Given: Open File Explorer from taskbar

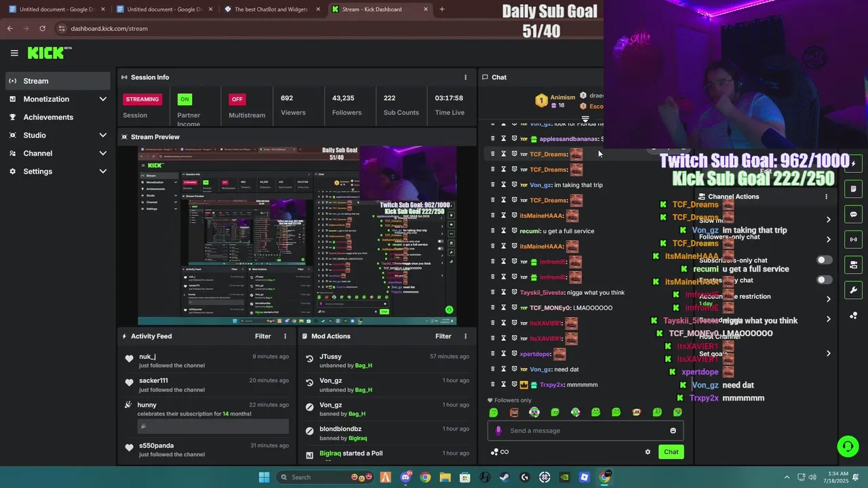Looking at the screenshot, I should [x=445, y=477].
